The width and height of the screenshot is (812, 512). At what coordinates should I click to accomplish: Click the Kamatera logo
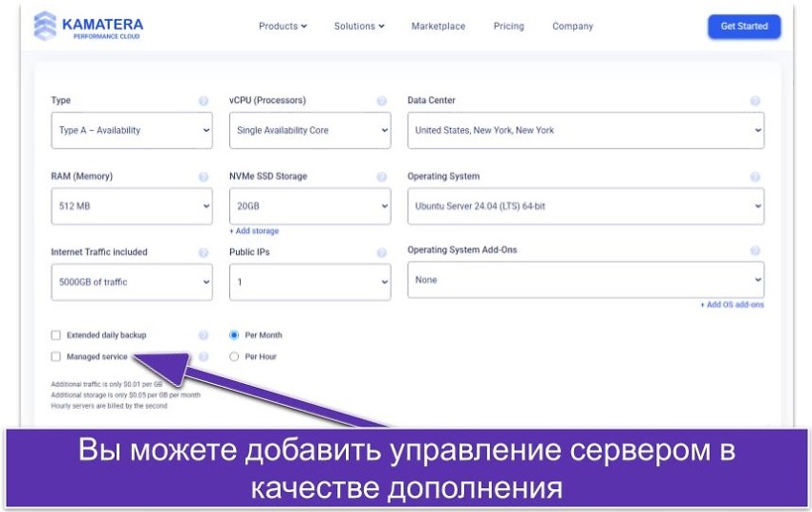(88, 26)
